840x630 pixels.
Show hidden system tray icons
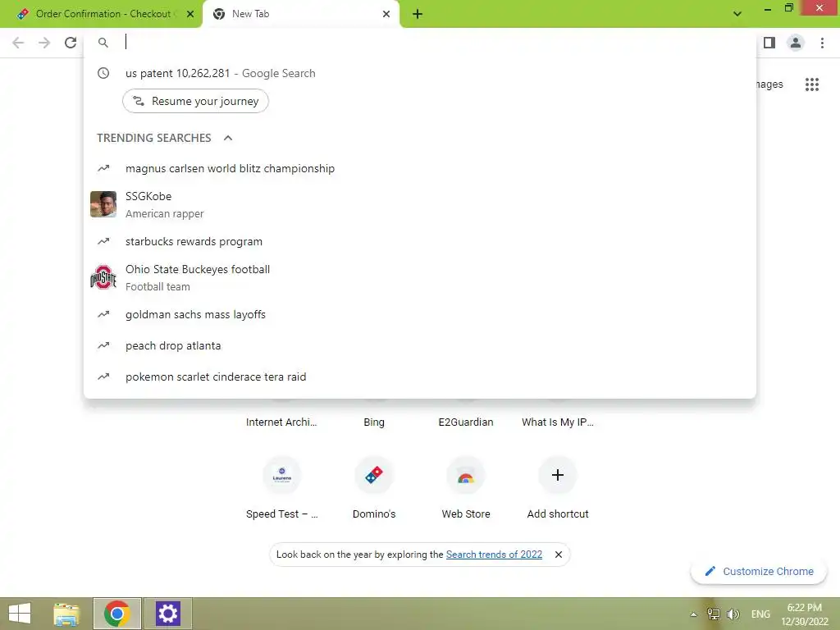[693, 614]
